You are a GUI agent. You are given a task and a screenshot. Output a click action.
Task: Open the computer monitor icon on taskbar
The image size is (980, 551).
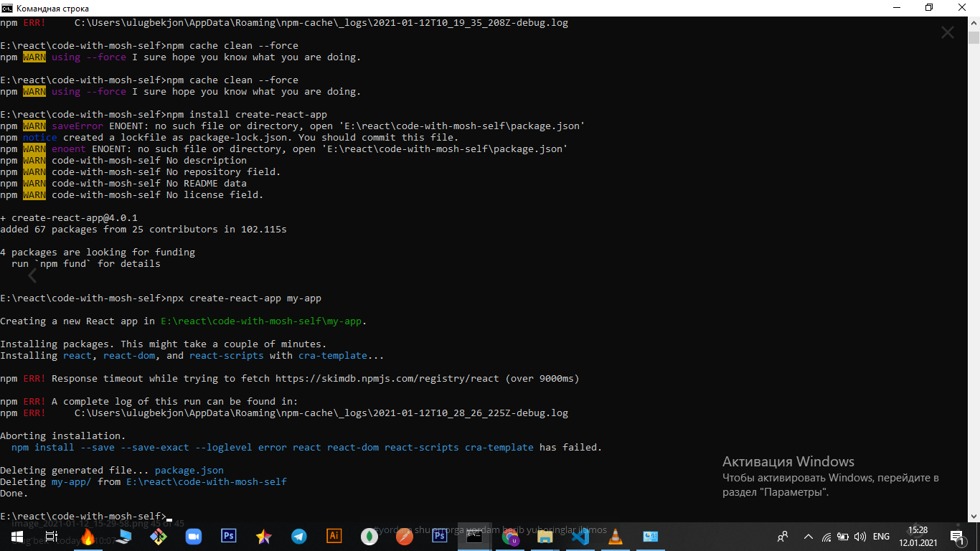pos(123,536)
